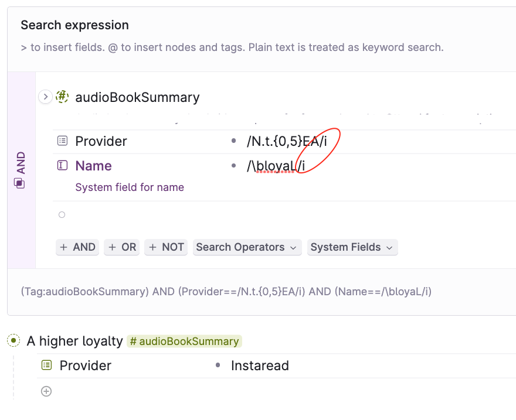516x420 pixels.
Task: Click the empty node bullet below Name
Action: (62, 215)
